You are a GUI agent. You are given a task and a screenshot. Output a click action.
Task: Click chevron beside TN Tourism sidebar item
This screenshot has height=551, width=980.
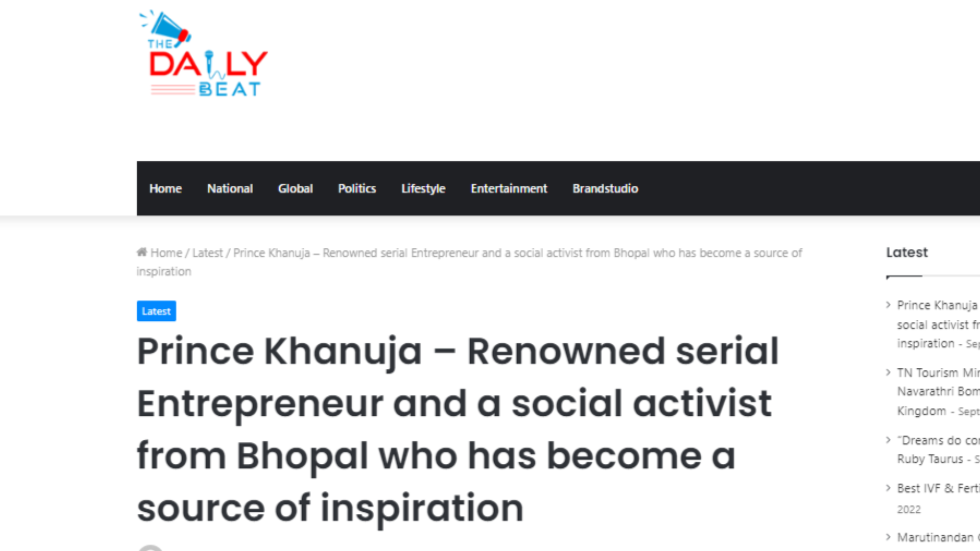click(888, 372)
